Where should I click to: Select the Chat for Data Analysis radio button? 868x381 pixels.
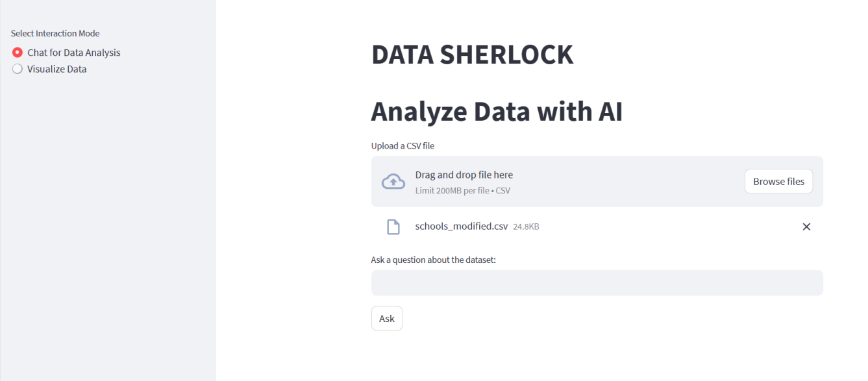pyautogui.click(x=18, y=53)
